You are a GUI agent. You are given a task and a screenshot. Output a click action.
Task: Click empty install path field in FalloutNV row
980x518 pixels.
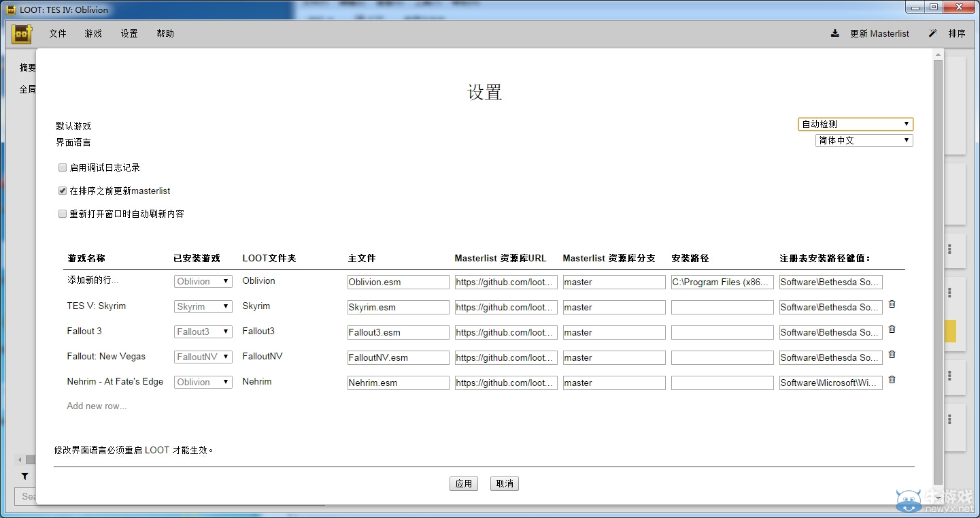point(722,357)
